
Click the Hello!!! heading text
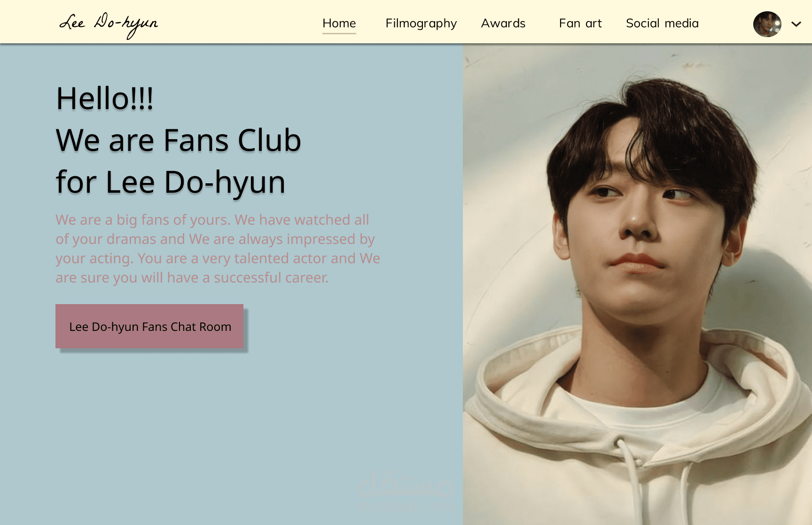pos(105,99)
